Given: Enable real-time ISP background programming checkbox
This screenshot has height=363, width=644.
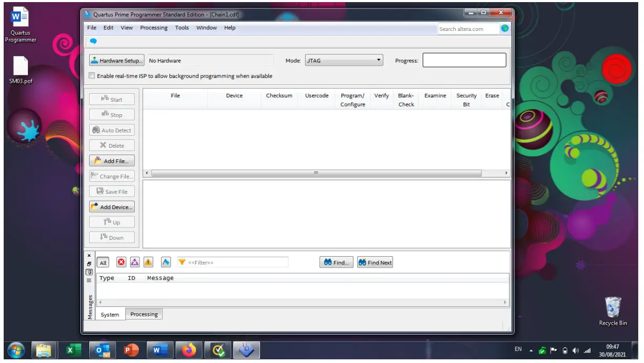Looking at the screenshot, I should pyautogui.click(x=92, y=76).
